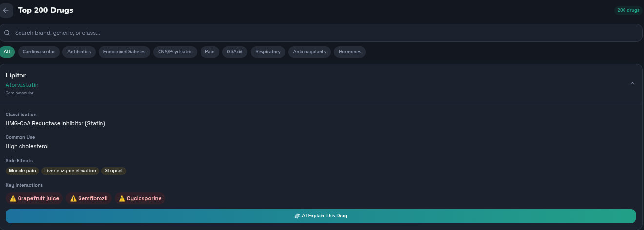Click the Classification label
This screenshot has height=230, width=644.
click(21, 115)
